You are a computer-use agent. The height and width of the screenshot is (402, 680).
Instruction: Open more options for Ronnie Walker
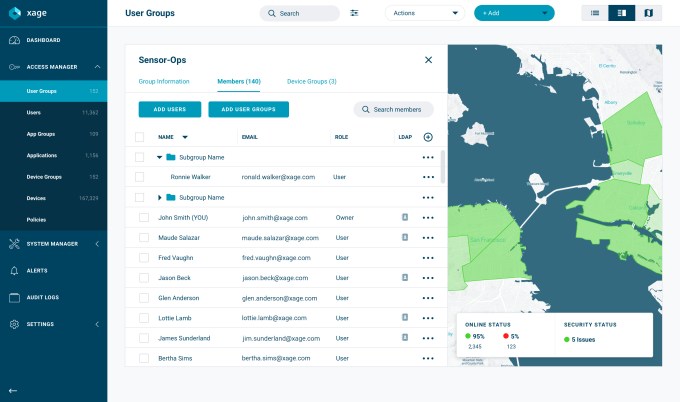[428, 177]
